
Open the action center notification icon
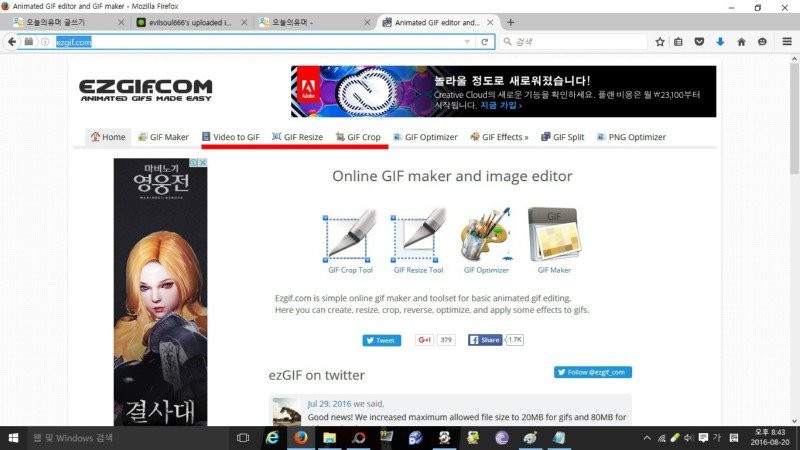click(x=703, y=438)
